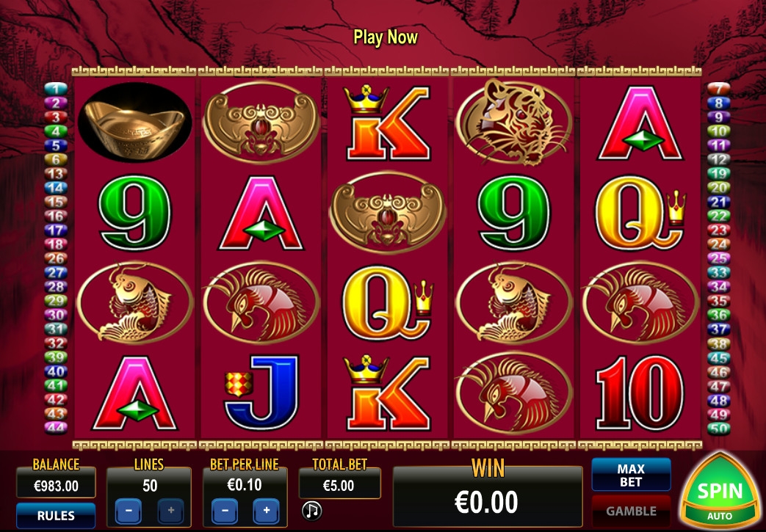The image size is (766, 532).
Task: Click the Max Bet button
Action: (631, 475)
